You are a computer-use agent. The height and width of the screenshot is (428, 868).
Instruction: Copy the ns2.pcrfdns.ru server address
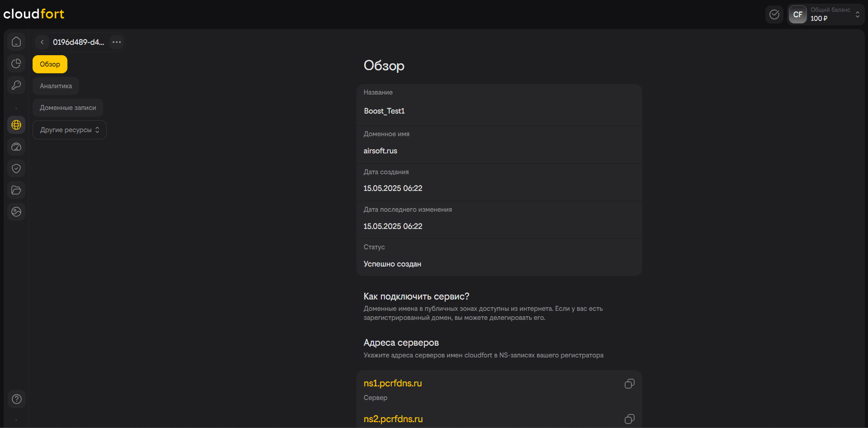point(629,419)
